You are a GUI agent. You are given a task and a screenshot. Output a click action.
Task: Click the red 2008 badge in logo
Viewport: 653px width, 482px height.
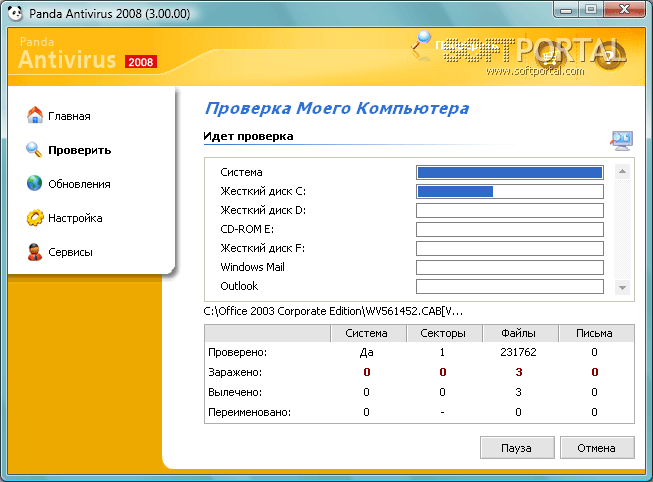(141, 62)
